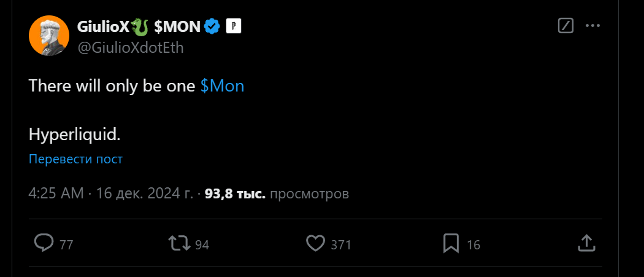Click the Grok explain-post icon
The image size is (644, 277).
point(566,26)
